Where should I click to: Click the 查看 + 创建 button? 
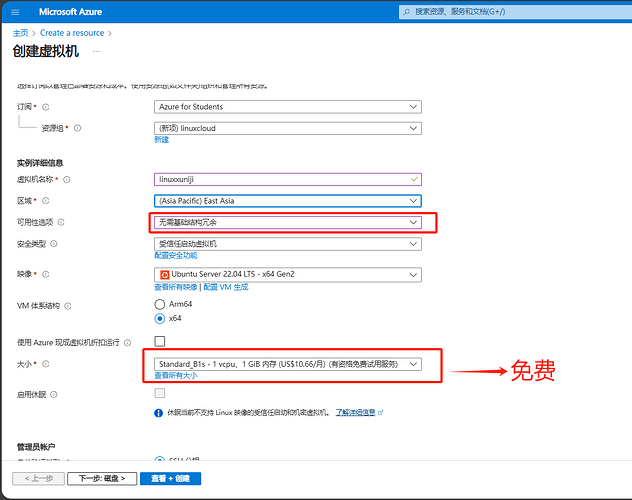tap(170, 478)
